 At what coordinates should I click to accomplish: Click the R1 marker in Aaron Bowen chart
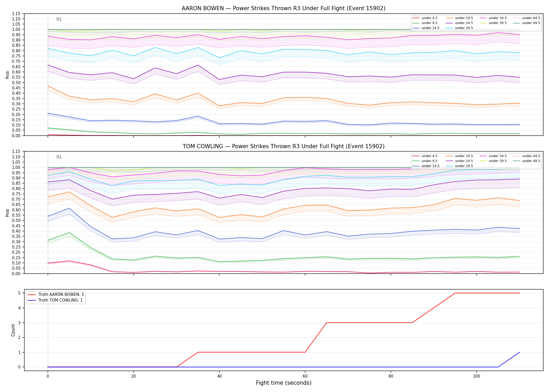click(x=59, y=19)
